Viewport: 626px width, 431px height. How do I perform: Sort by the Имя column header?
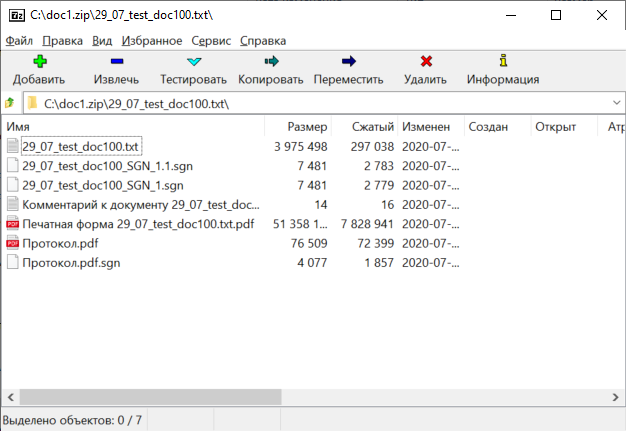134,127
